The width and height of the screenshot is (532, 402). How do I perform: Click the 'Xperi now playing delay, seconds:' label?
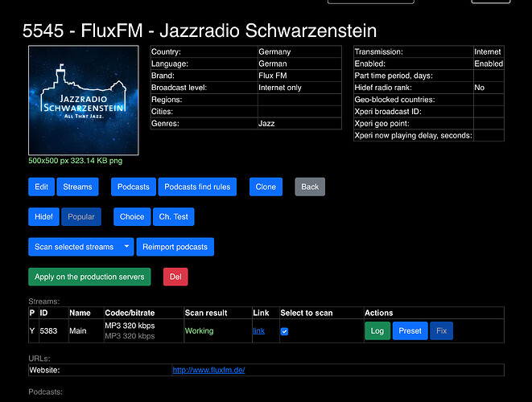click(413, 136)
